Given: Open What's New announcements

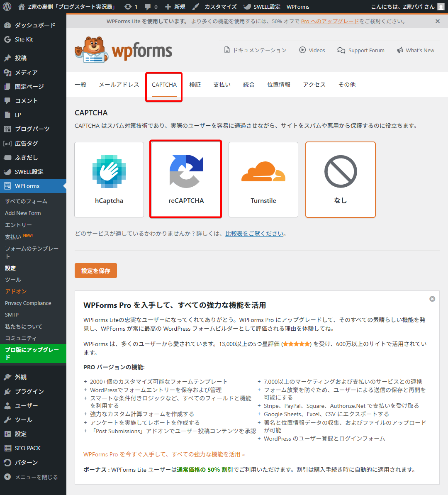Looking at the screenshot, I should [x=416, y=50].
